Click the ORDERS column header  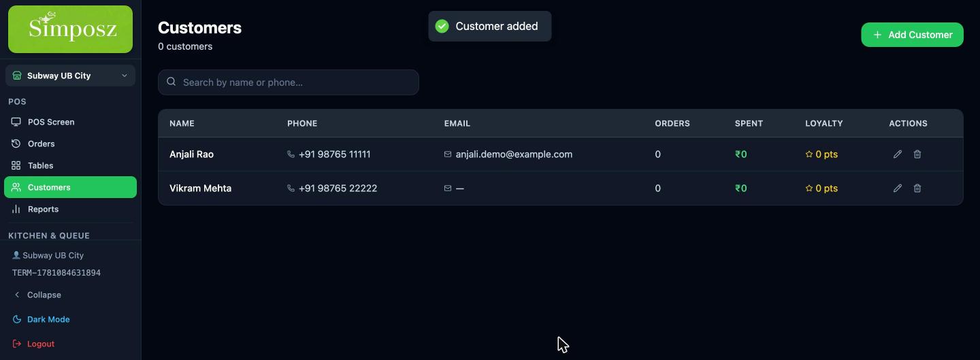pyautogui.click(x=672, y=123)
